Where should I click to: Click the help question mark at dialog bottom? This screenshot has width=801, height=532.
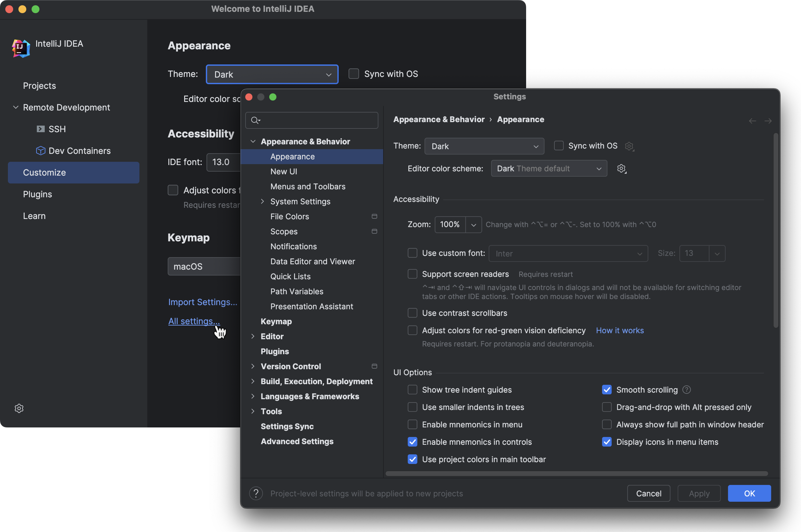point(255,493)
